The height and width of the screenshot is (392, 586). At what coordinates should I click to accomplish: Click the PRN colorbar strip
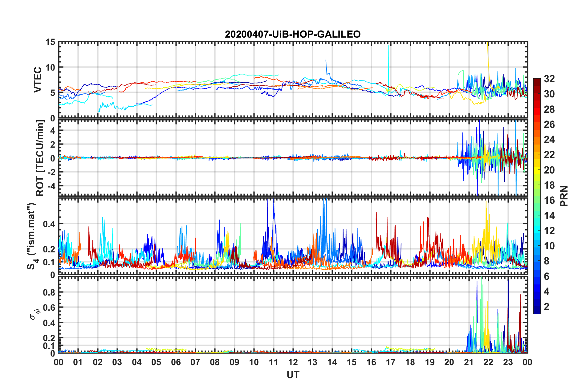(x=537, y=196)
